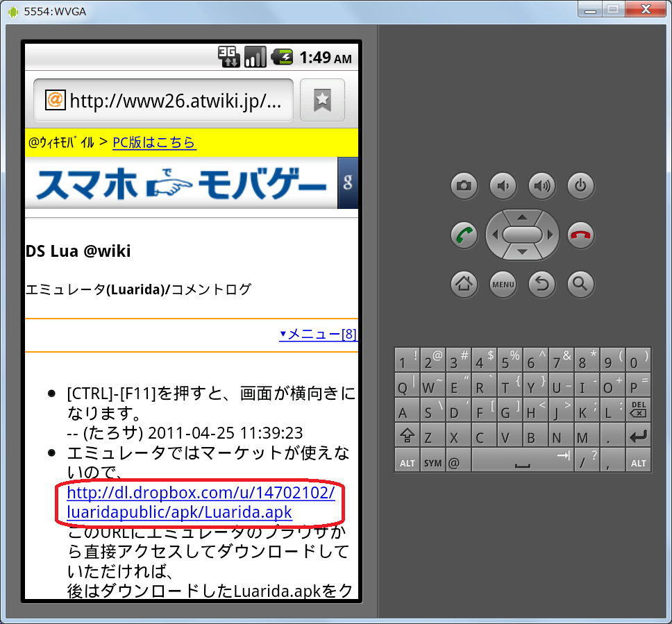Open bookmarks with the star button
Viewport: 672px width, 624px height.
322,100
